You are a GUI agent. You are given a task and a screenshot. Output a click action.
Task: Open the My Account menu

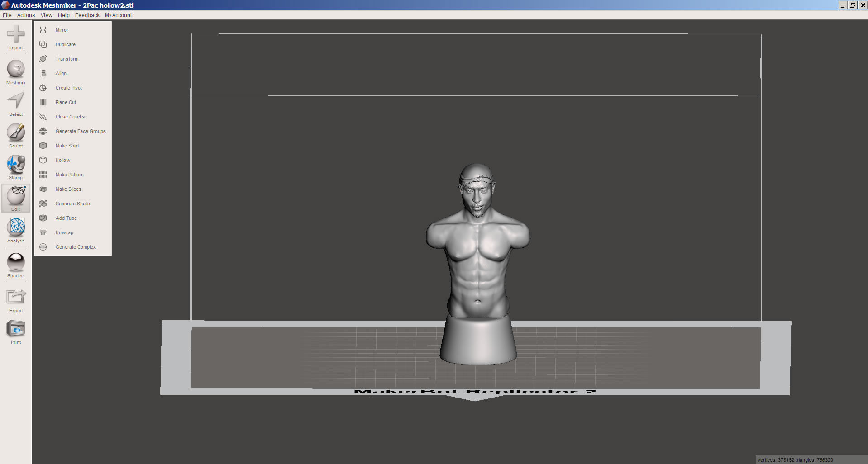click(119, 15)
